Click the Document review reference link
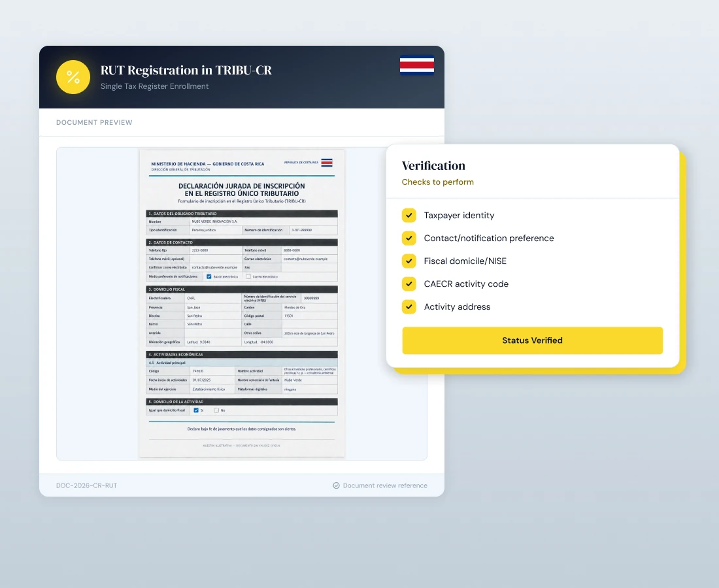 (385, 485)
